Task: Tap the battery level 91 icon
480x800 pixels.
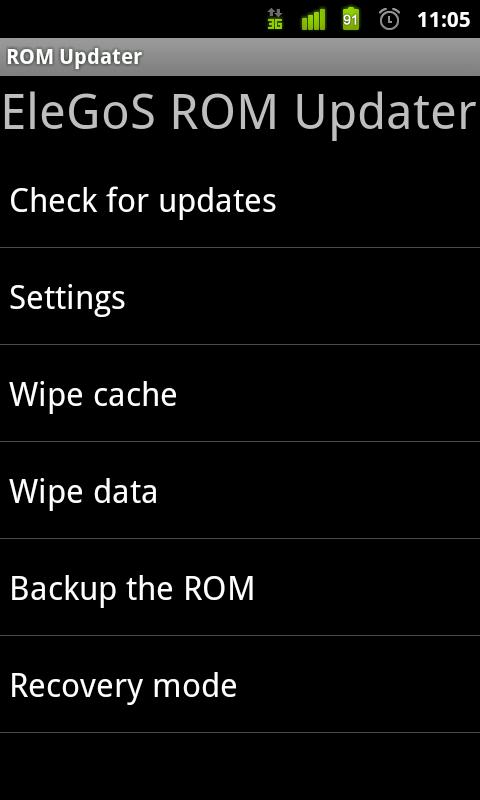Action: coord(351,19)
